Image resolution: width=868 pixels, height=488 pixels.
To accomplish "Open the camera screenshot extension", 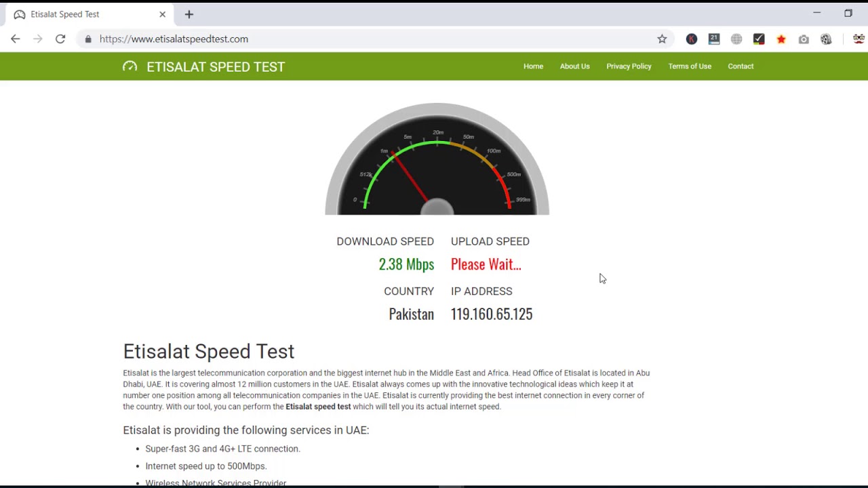I will [804, 39].
